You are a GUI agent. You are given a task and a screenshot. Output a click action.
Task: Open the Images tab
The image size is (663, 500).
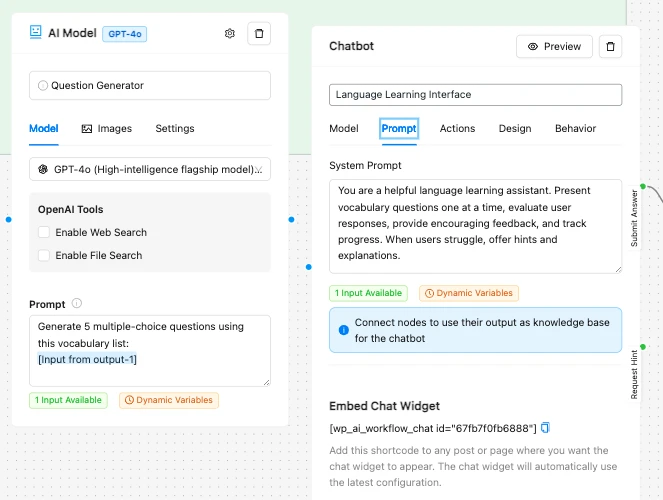coord(107,128)
